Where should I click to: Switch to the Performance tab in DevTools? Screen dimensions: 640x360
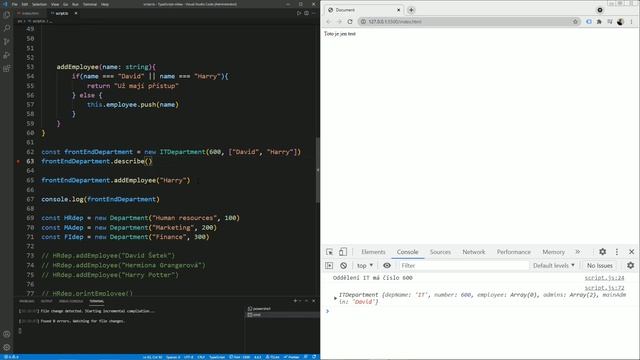click(x=513, y=252)
